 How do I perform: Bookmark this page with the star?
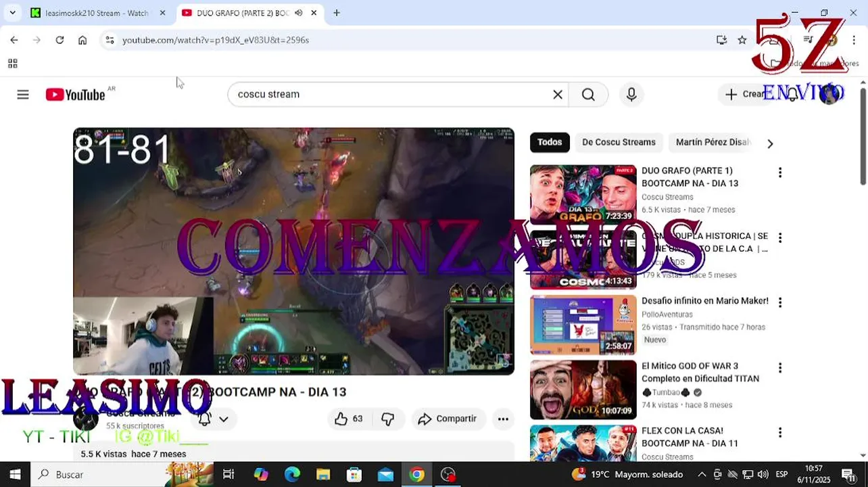pyautogui.click(x=742, y=40)
